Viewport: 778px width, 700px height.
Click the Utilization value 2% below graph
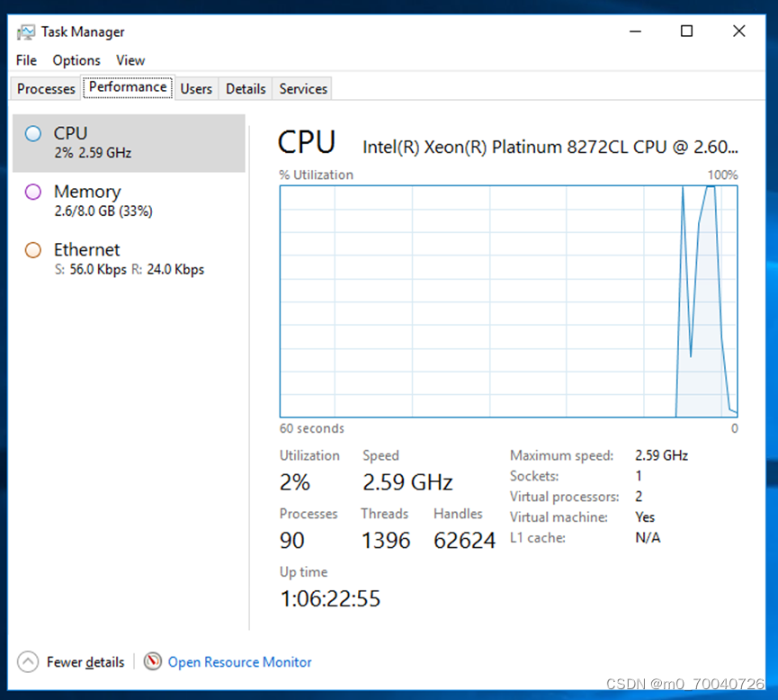(x=295, y=482)
